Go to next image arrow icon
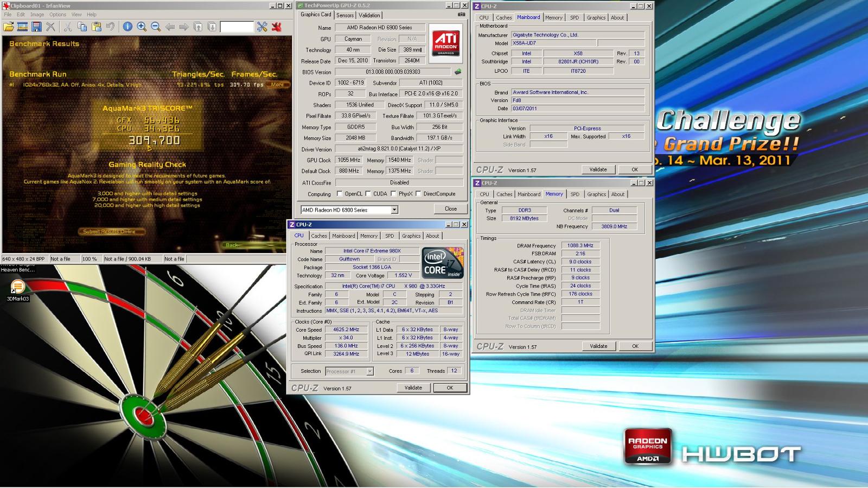This screenshot has height=488, width=868. click(184, 27)
